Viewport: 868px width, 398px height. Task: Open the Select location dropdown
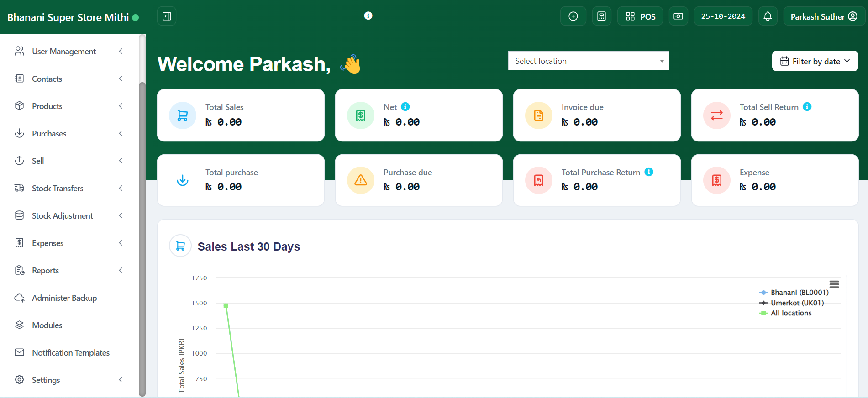point(588,61)
